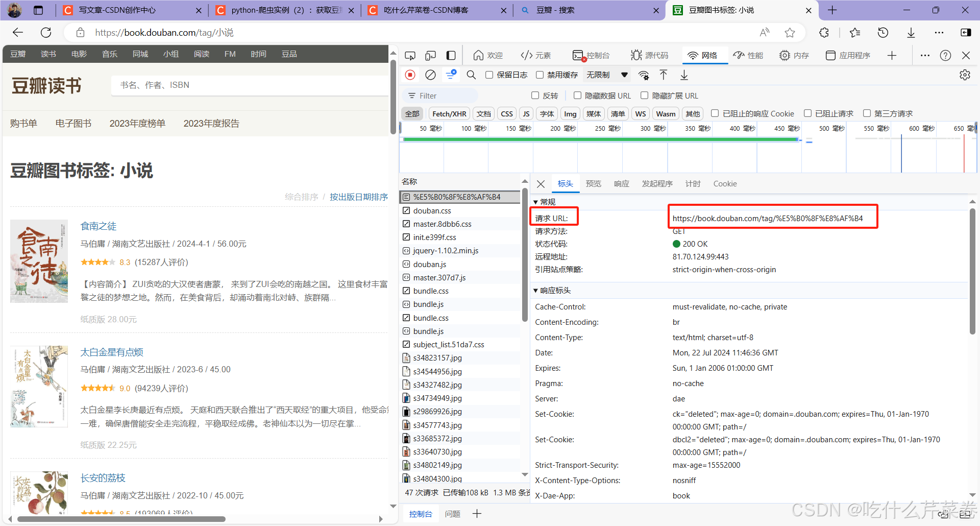Filter requests by CSS type
980x526 pixels.
point(507,114)
